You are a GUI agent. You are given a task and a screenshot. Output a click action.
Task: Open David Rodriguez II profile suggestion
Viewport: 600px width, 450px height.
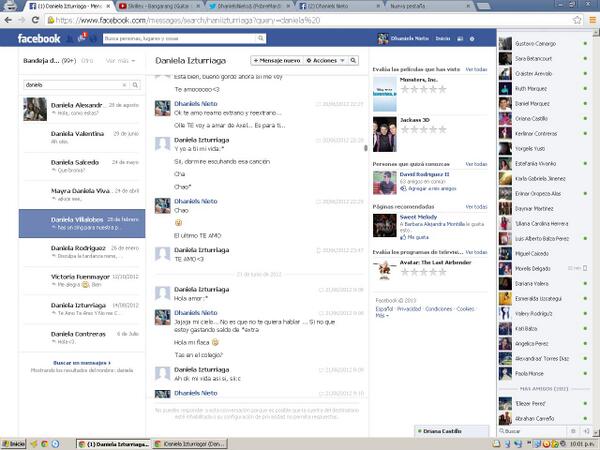(x=424, y=174)
